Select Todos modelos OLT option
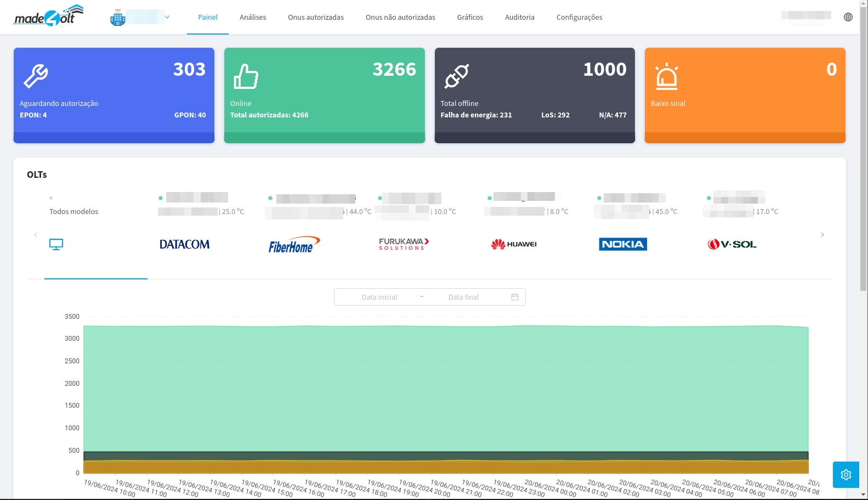 tap(74, 211)
